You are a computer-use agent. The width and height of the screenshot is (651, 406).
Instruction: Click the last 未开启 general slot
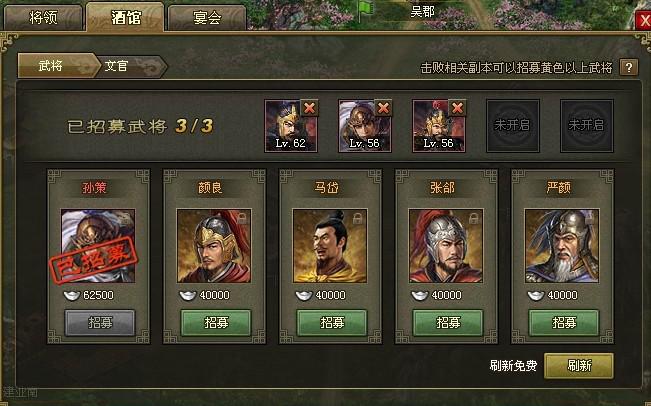[x=586, y=125]
